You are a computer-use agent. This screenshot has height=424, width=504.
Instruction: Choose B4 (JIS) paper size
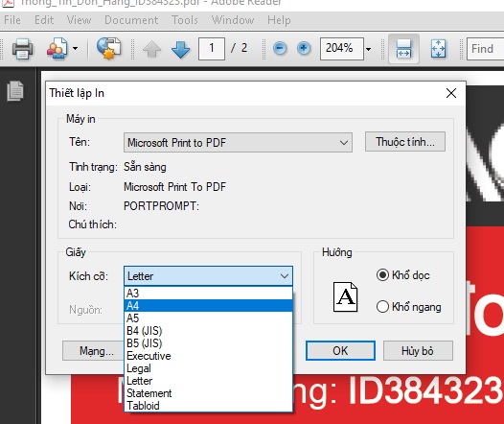tap(208, 331)
